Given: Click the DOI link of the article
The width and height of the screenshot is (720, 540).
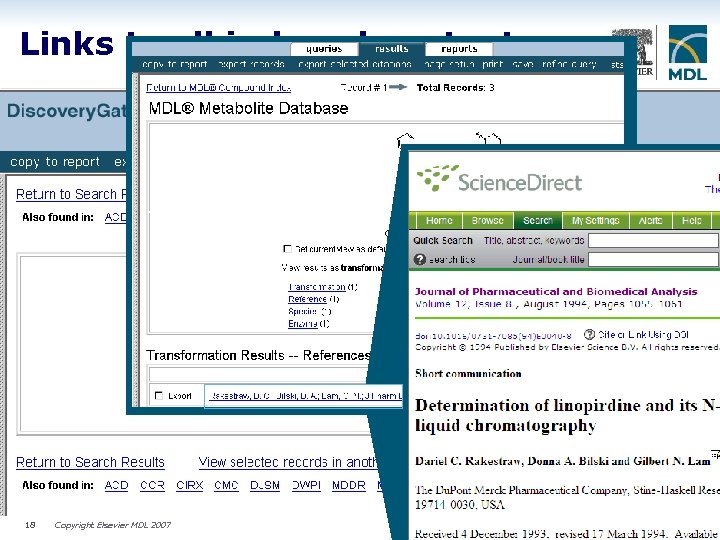Looking at the screenshot, I should pos(493,336).
